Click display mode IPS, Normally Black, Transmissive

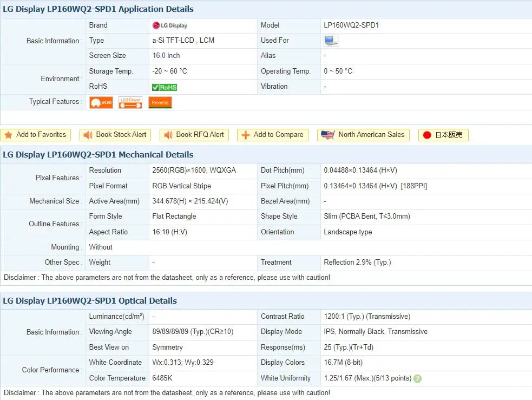(x=376, y=332)
